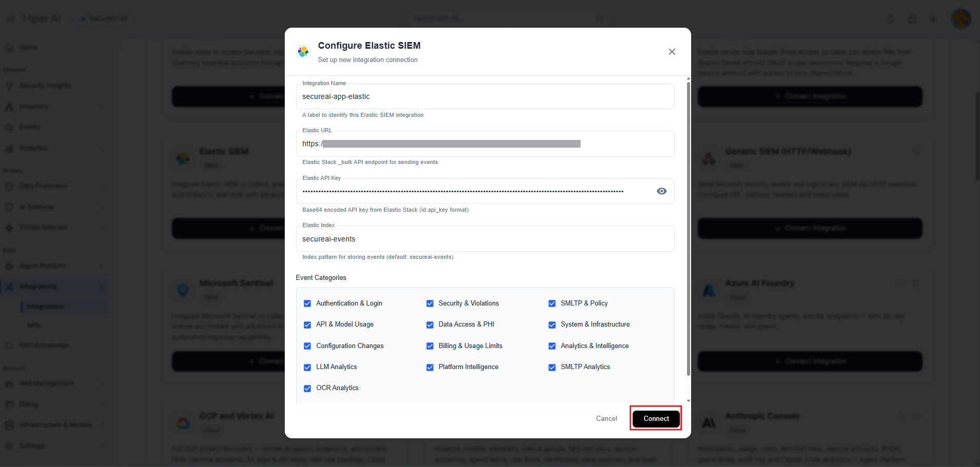The width and height of the screenshot is (980, 467).
Task: Click the dialog's vertical scrollbar
Action: [688, 228]
